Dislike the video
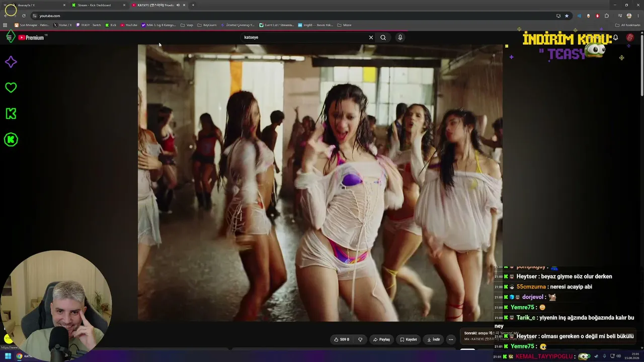This screenshot has height=362, width=644. click(x=360, y=339)
